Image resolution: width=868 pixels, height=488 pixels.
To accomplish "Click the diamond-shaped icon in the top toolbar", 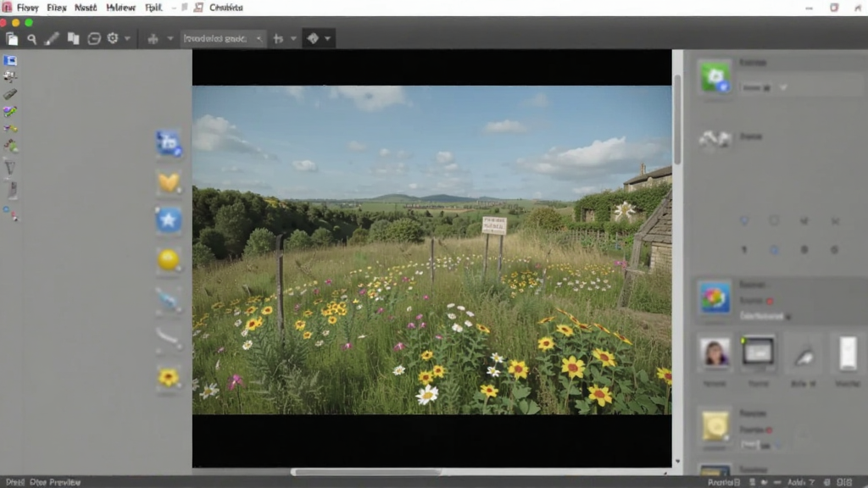I will point(313,38).
